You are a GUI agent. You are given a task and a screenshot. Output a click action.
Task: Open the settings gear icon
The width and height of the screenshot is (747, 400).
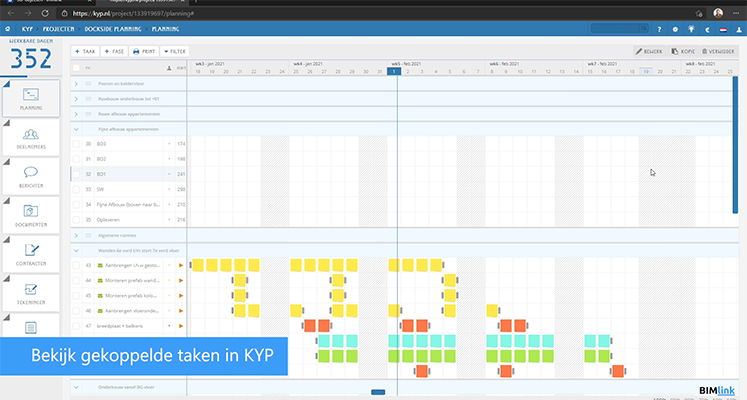pyautogui.click(x=675, y=29)
